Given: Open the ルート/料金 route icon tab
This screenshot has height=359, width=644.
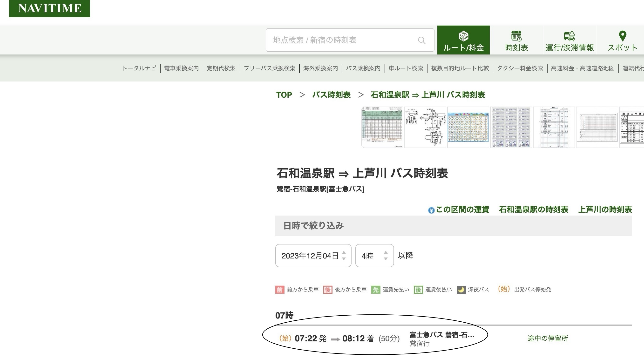Looking at the screenshot, I should pyautogui.click(x=463, y=36).
